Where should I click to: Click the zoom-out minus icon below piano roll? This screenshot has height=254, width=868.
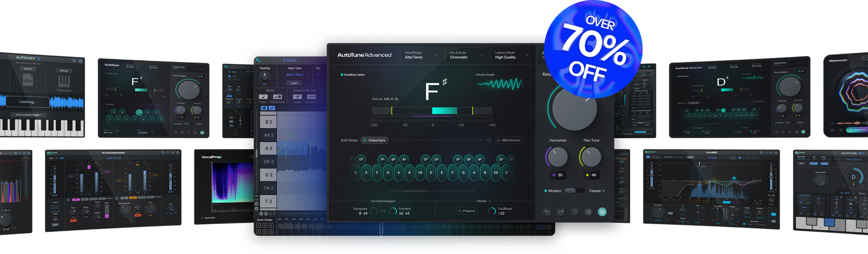tap(261, 214)
